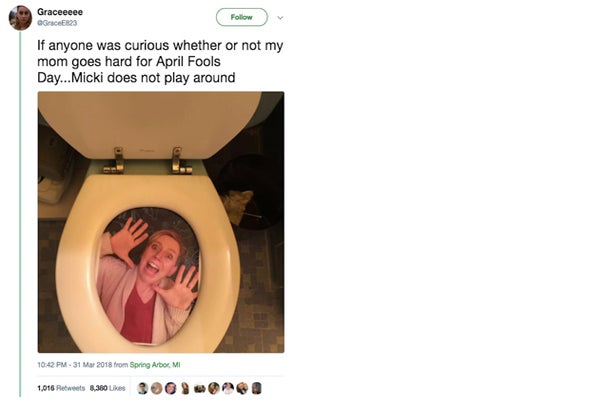Open sixth liker avatar in the row
This screenshot has height=400, width=590.
(214, 388)
